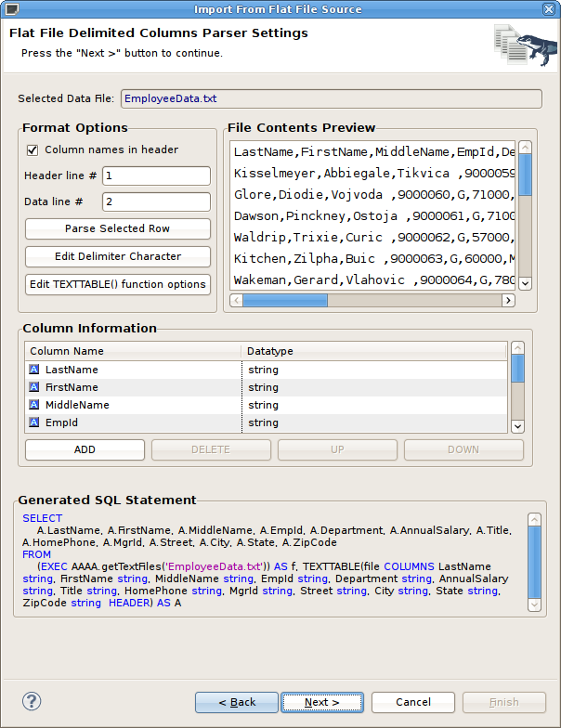
Task: Click the FirstName column type icon
Action: pyautogui.click(x=33, y=386)
